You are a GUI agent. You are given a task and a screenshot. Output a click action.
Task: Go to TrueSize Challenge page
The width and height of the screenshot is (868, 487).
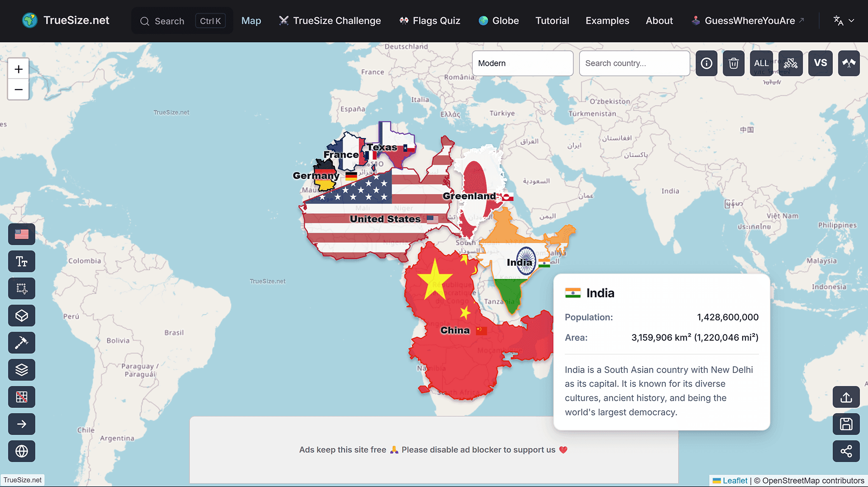330,21
